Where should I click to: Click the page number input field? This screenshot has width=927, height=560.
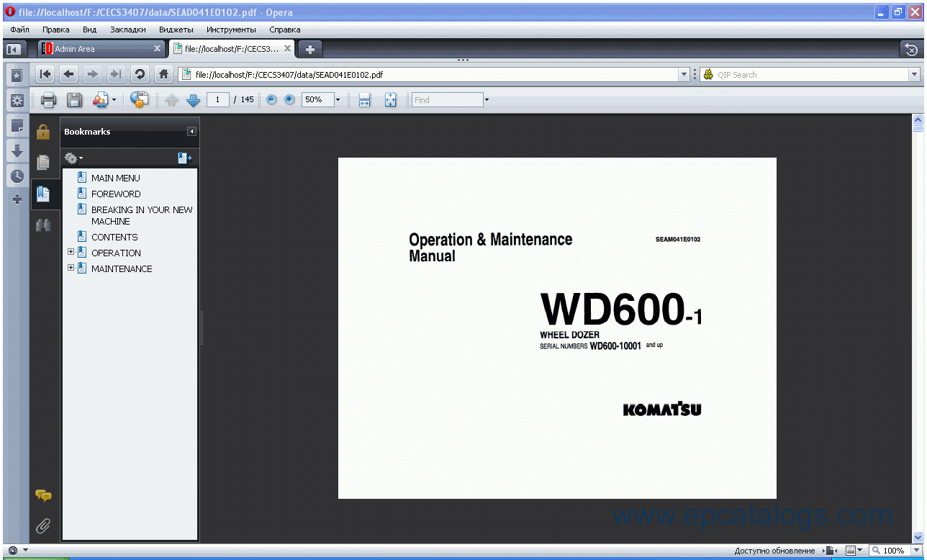pyautogui.click(x=218, y=100)
